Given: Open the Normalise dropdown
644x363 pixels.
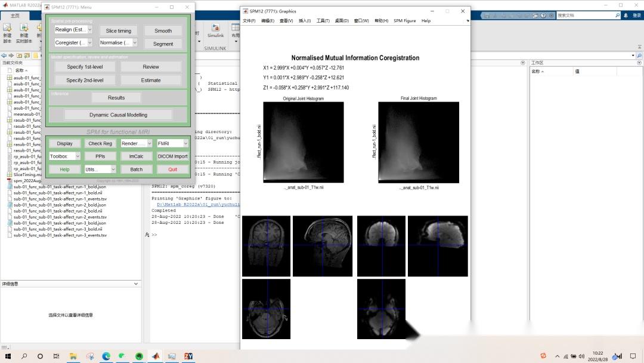Looking at the screenshot, I should click(118, 43).
